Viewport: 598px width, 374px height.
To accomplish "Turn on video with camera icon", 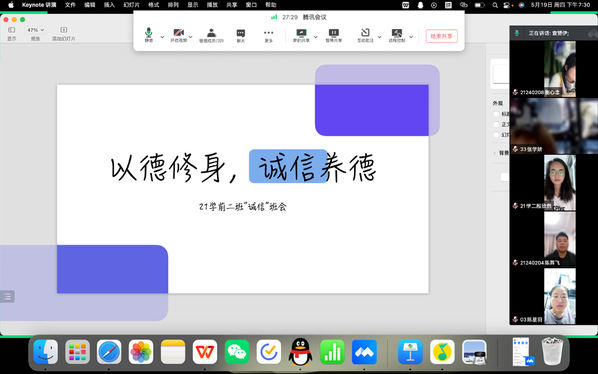I will (178, 35).
